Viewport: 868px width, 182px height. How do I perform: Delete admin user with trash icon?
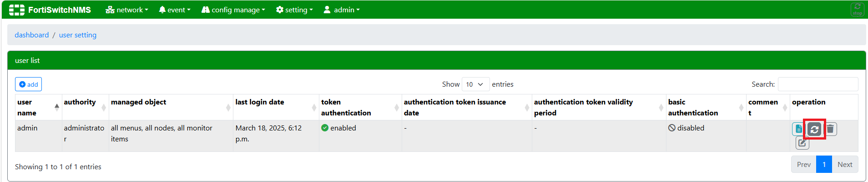830,129
